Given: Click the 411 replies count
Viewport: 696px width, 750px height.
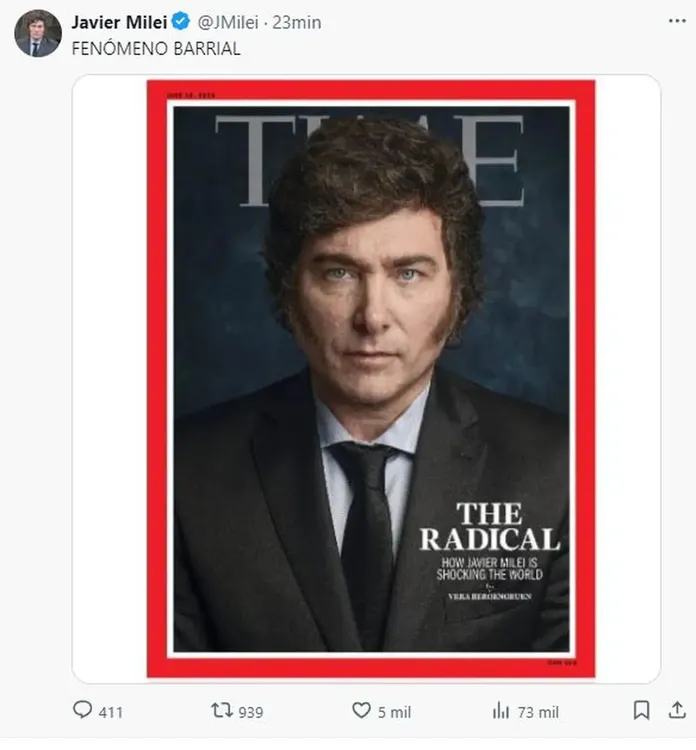Looking at the screenshot, I should click(111, 712).
